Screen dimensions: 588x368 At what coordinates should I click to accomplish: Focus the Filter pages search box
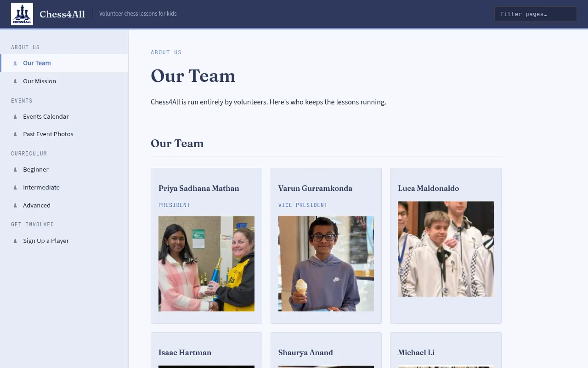[x=535, y=14]
